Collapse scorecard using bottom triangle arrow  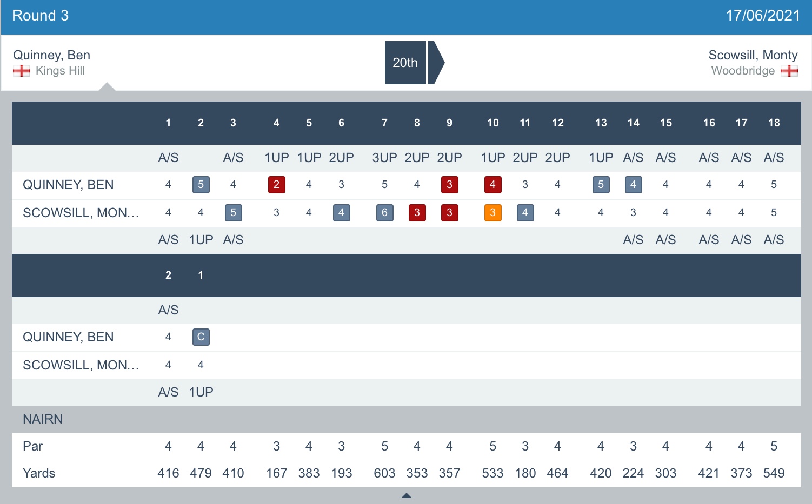click(x=407, y=495)
